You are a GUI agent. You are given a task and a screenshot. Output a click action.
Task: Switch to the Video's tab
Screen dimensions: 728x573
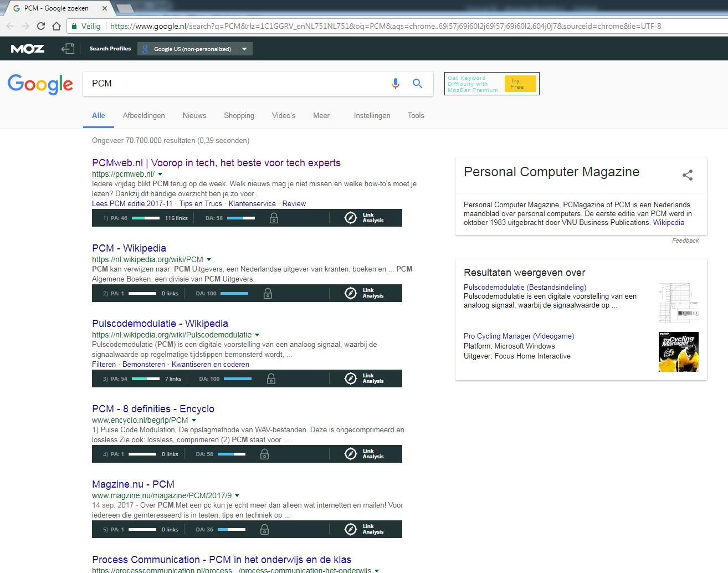coord(284,115)
